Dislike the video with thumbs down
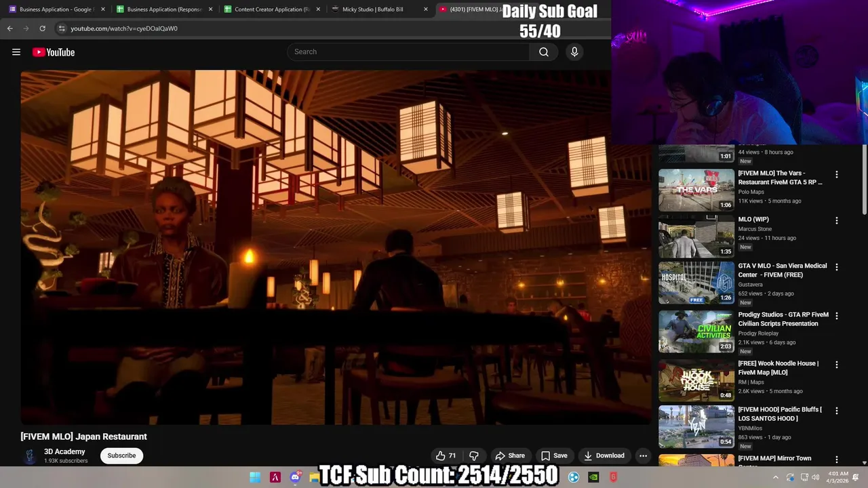Viewport: 868px width, 488px height. click(474, 455)
